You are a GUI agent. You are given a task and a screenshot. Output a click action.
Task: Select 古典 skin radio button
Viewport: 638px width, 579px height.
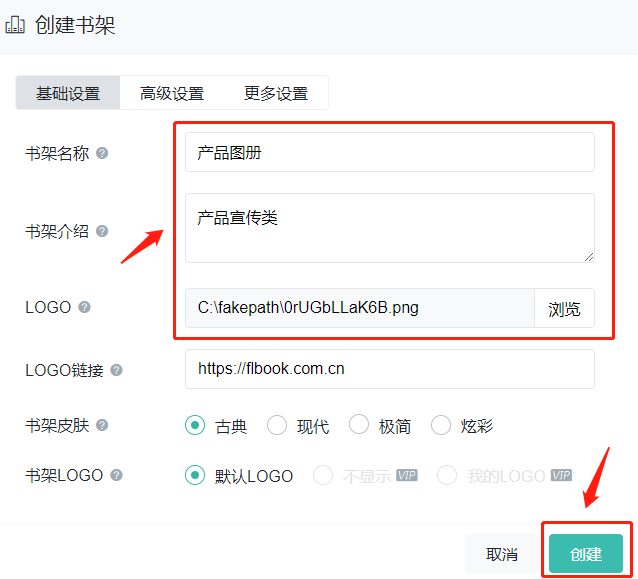point(195,425)
